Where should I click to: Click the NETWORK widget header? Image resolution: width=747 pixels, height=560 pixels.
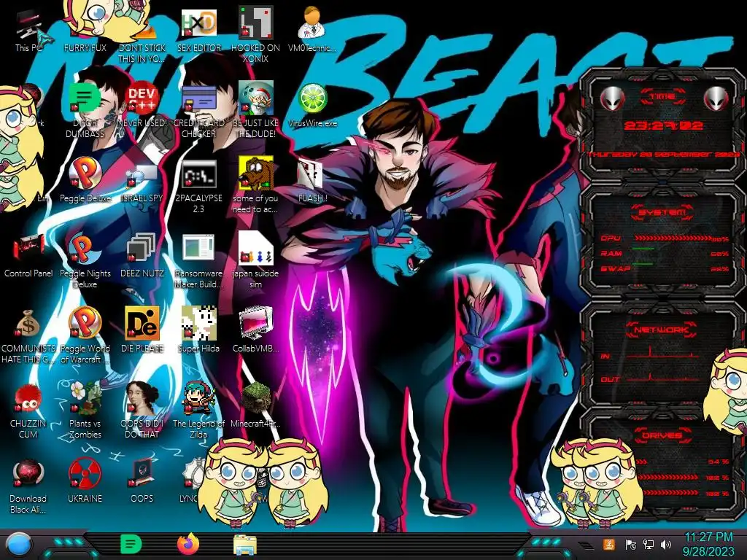[662, 330]
